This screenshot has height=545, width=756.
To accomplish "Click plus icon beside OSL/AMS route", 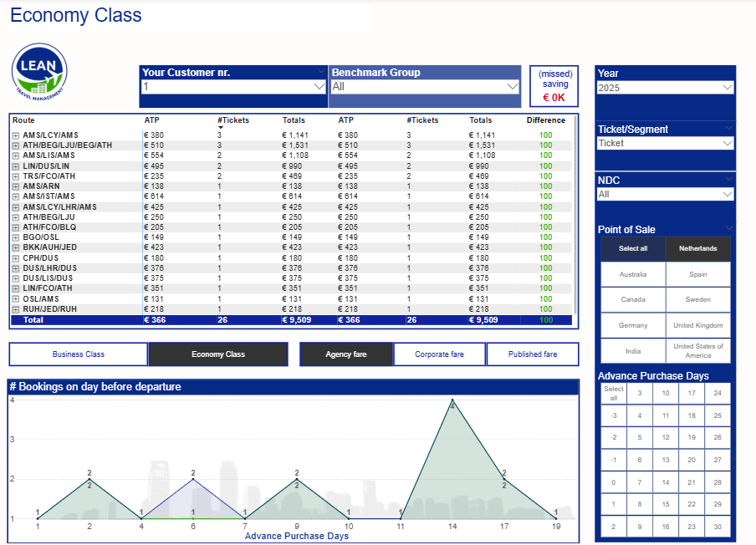I will pyautogui.click(x=15, y=299).
